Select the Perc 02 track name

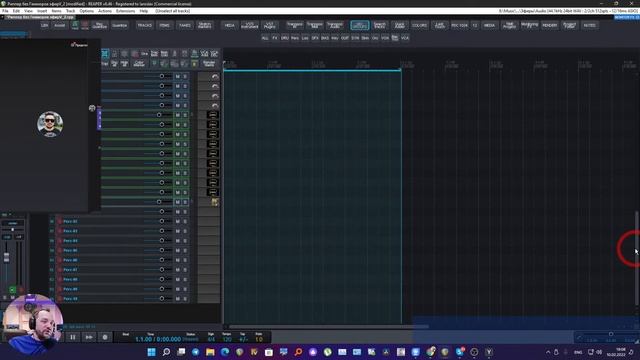click(x=70, y=221)
